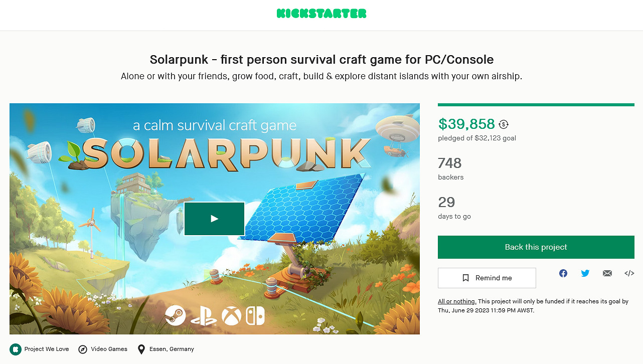Share the project on Facebook
The width and height of the screenshot is (643, 364).
click(563, 273)
